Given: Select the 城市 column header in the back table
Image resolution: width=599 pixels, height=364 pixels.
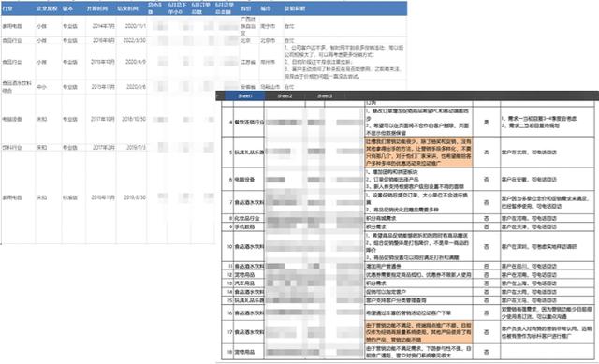Looking at the screenshot, I should (266, 8).
